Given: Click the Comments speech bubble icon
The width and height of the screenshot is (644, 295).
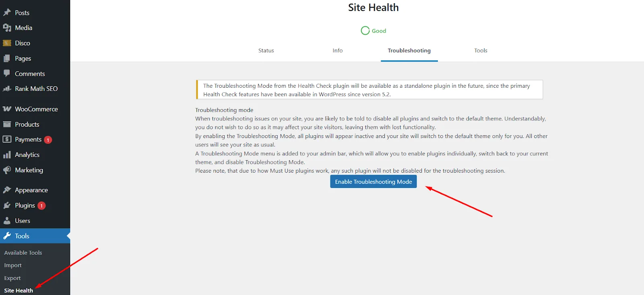Looking at the screenshot, I should [7, 73].
